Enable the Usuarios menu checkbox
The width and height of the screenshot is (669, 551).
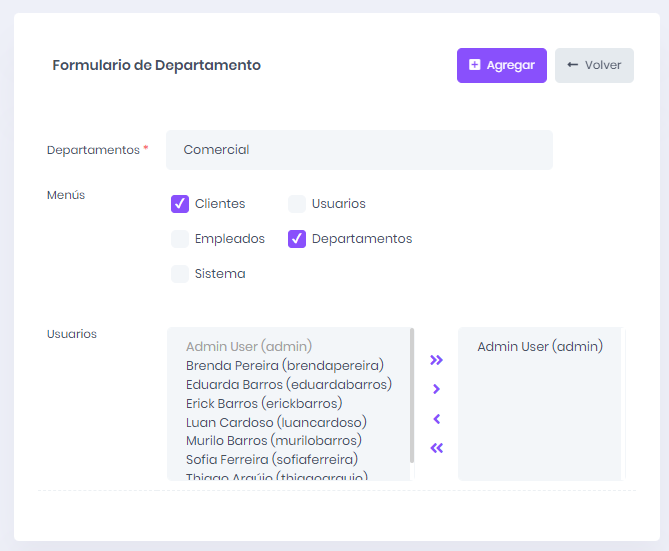point(297,204)
